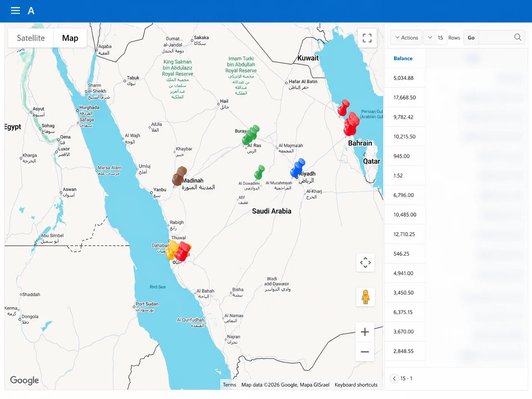The image size is (532, 399).
Task: Open the hamburger navigation menu
Action: (15, 11)
